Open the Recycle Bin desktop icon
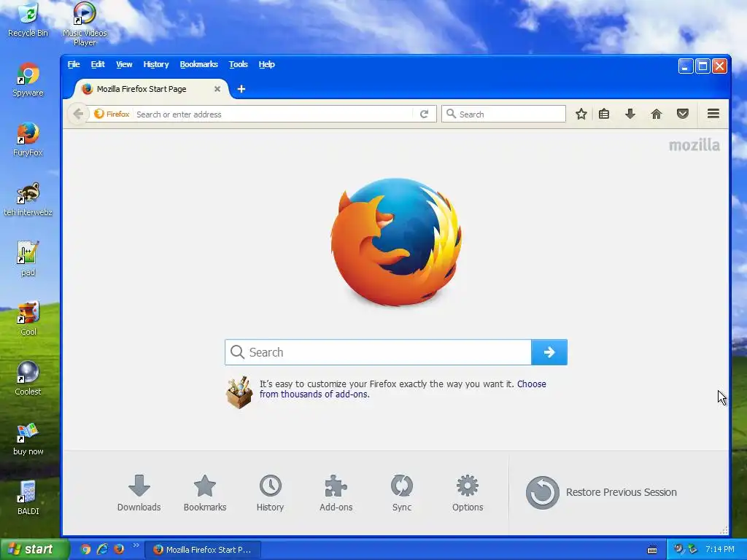The height and width of the screenshot is (560, 747). click(x=28, y=20)
